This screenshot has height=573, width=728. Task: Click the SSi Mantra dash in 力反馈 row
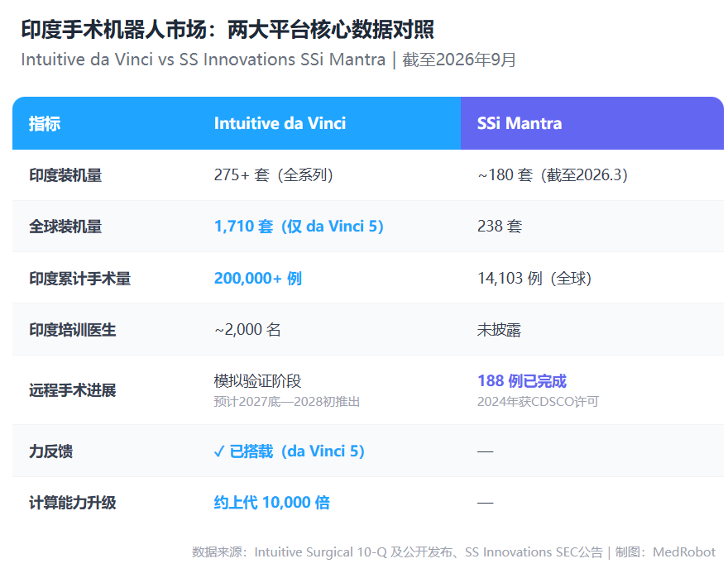[485, 451]
